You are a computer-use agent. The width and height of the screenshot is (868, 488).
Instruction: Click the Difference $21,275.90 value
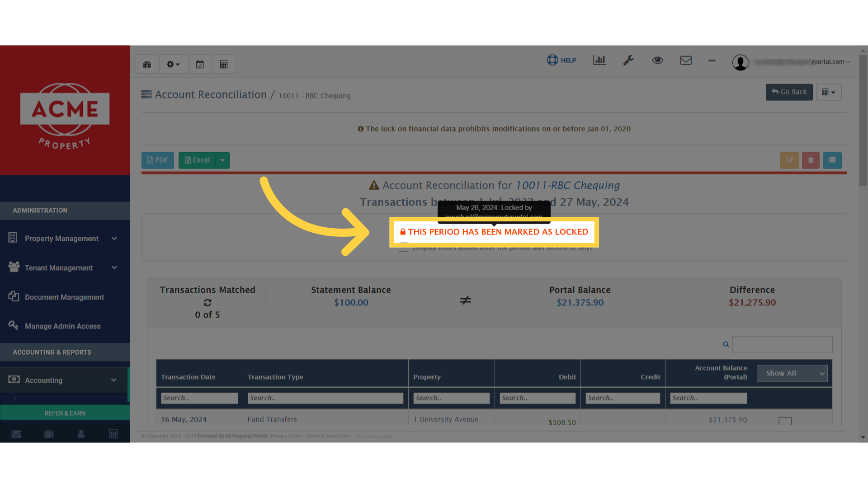(752, 303)
